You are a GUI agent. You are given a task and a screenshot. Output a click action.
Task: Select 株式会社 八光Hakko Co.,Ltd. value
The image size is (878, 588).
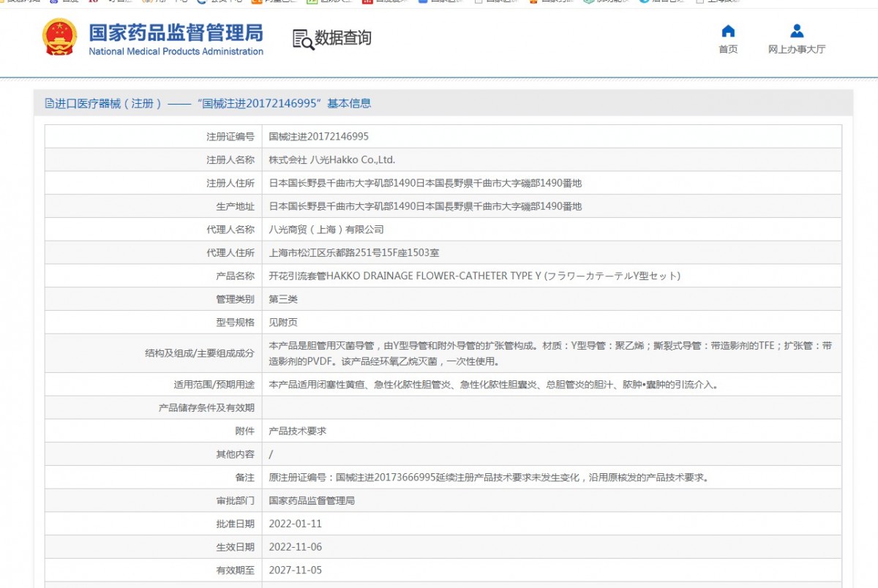click(332, 159)
